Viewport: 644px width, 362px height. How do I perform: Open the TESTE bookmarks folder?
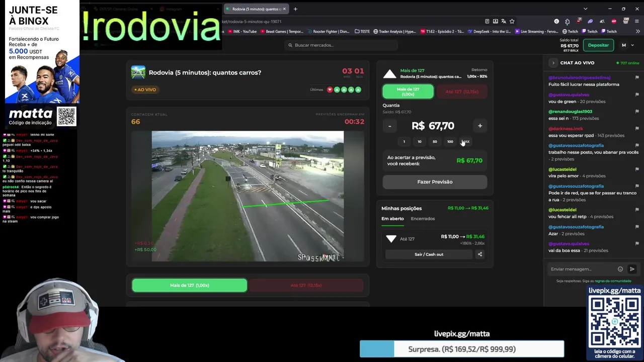pos(362,31)
